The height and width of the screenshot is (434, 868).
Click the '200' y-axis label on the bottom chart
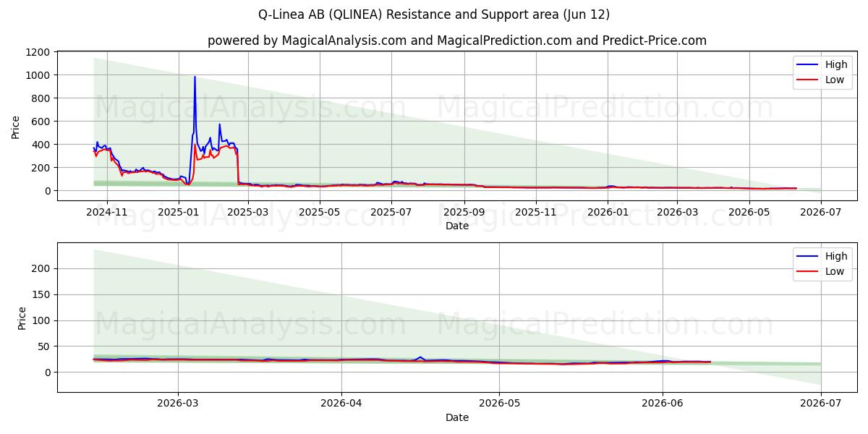41,268
